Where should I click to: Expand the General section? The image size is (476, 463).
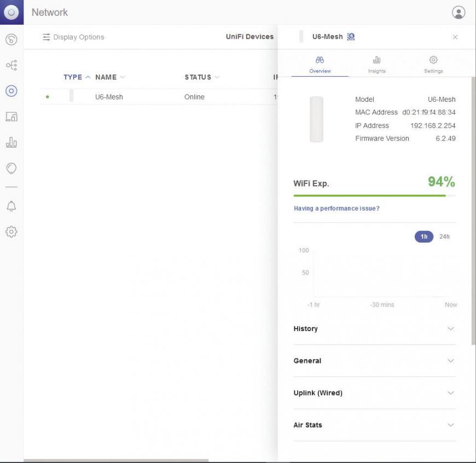[375, 361]
